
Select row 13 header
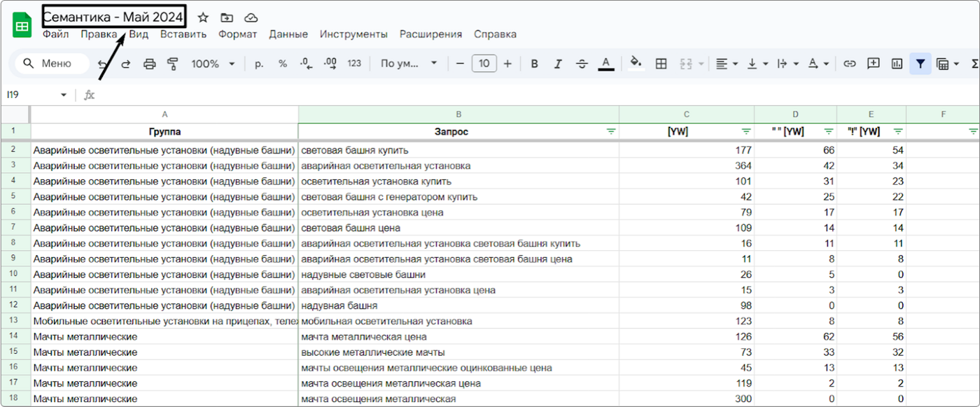click(x=15, y=321)
